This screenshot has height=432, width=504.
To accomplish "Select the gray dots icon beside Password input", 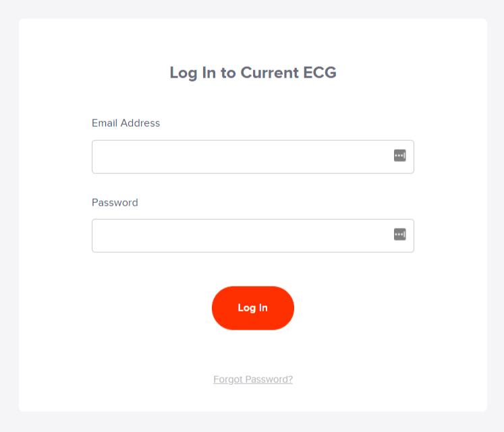I will pos(399,234).
